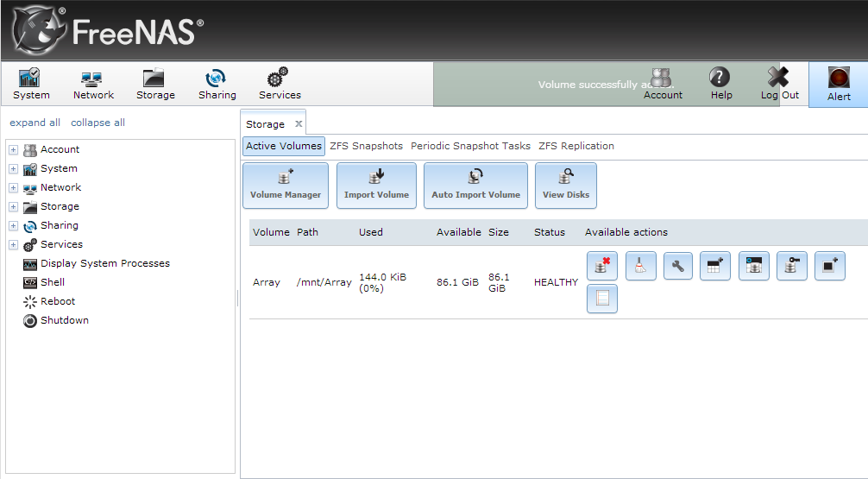
Task: Expand the Network tree node
Action: click(13, 188)
